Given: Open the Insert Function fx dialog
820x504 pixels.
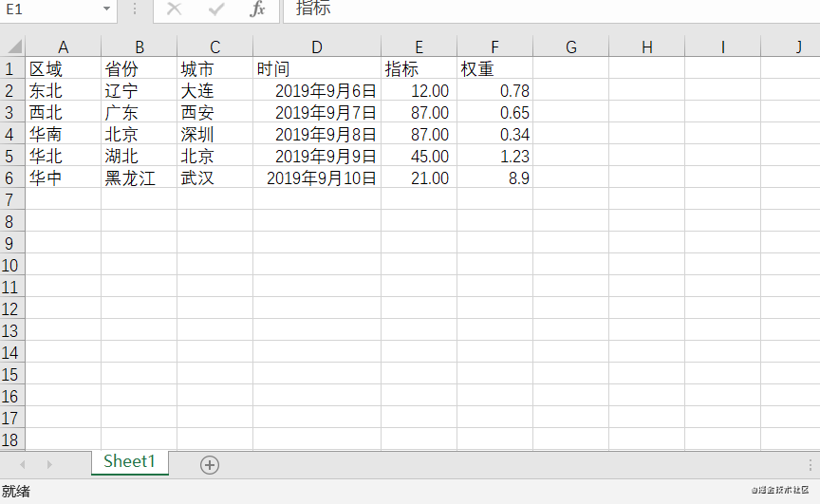Looking at the screenshot, I should (x=257, y=9).
